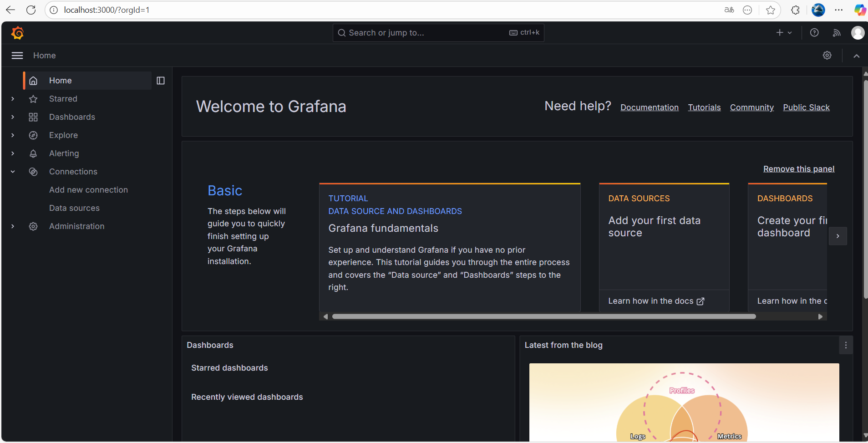868x443 pixels.
Task: Open the news RSS feed icon
Action: pos(837,33)
